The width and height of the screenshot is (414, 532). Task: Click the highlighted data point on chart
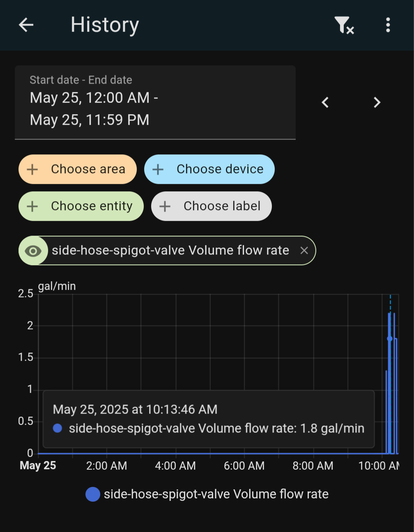(x=390, y=339)
